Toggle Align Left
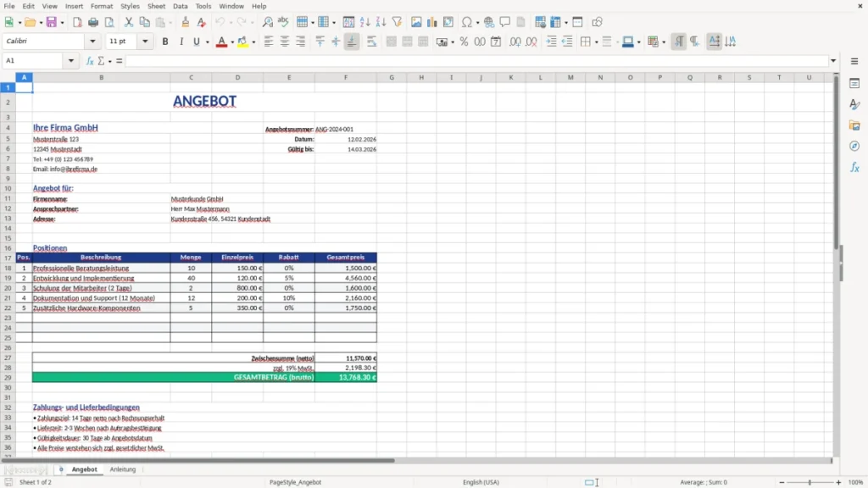Screen dimensions: 868x488 pyautogui.click(x=269, y=42)
